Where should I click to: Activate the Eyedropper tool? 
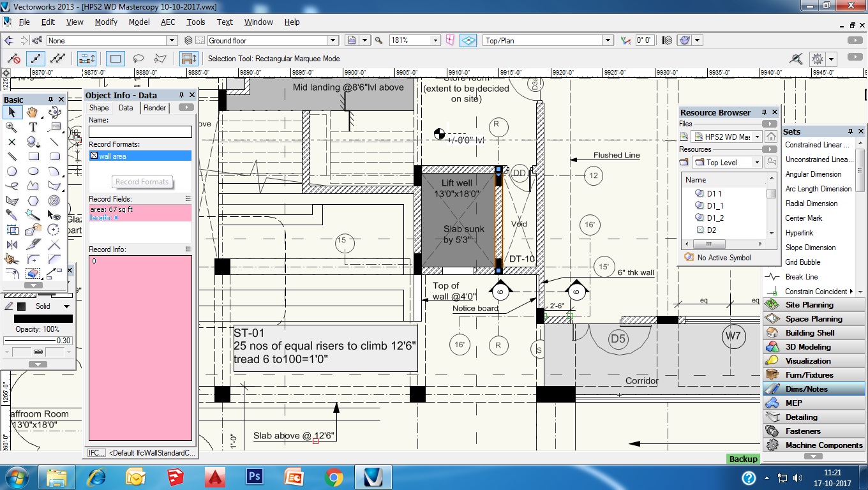coord(12,215)
